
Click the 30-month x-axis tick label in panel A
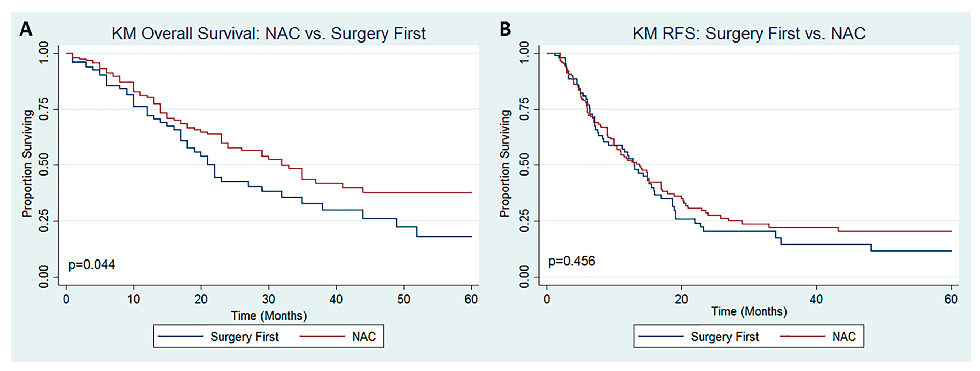tap(269, 299)
